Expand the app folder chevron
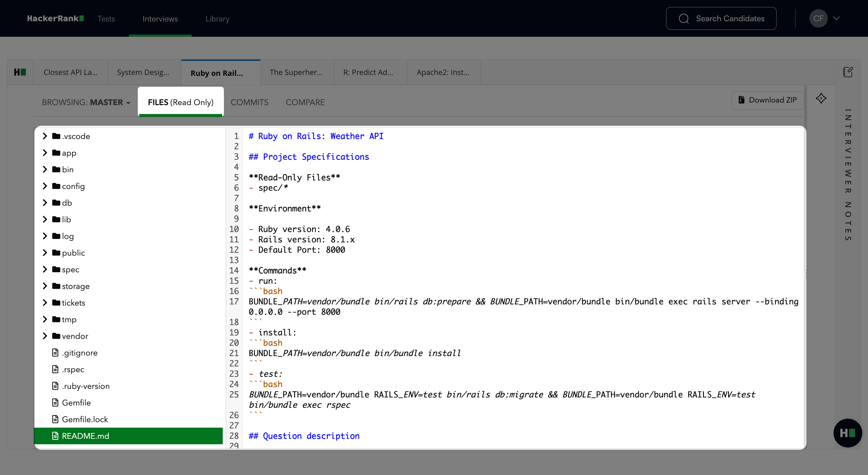This screenshot has width=868, height=475. 45,153
